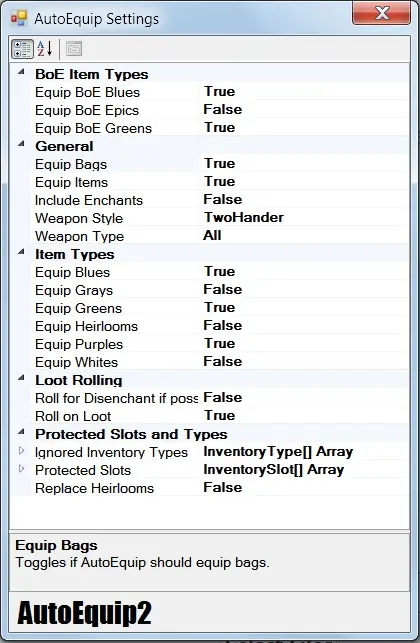
Task: Click True value for Equip Bags
Action: pos(219,164)
